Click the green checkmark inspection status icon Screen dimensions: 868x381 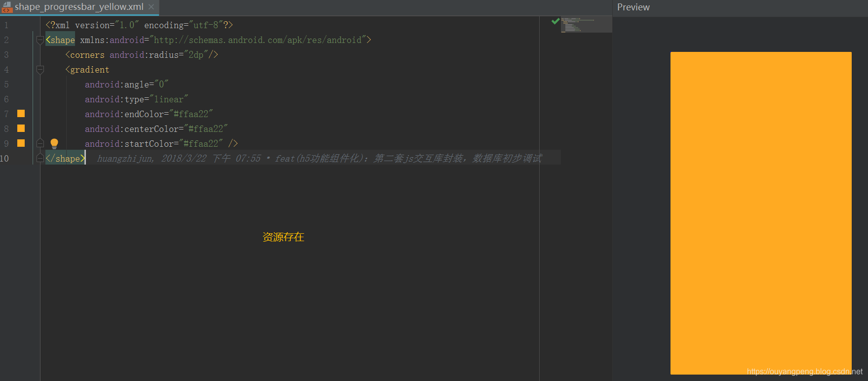tap(555, 21)
